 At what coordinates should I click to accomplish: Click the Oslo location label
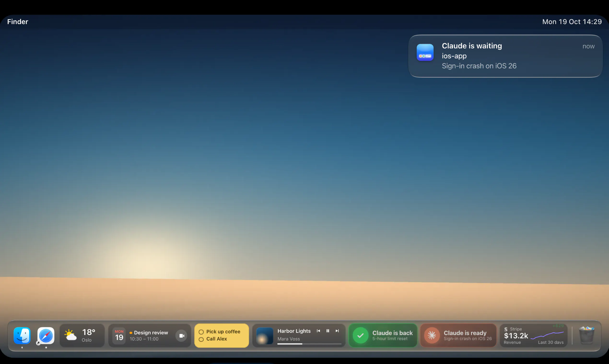click(x=87, y=340)
